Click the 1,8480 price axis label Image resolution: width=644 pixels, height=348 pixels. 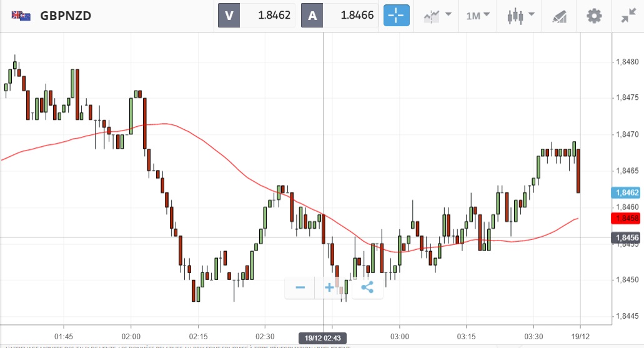[627, 62]
